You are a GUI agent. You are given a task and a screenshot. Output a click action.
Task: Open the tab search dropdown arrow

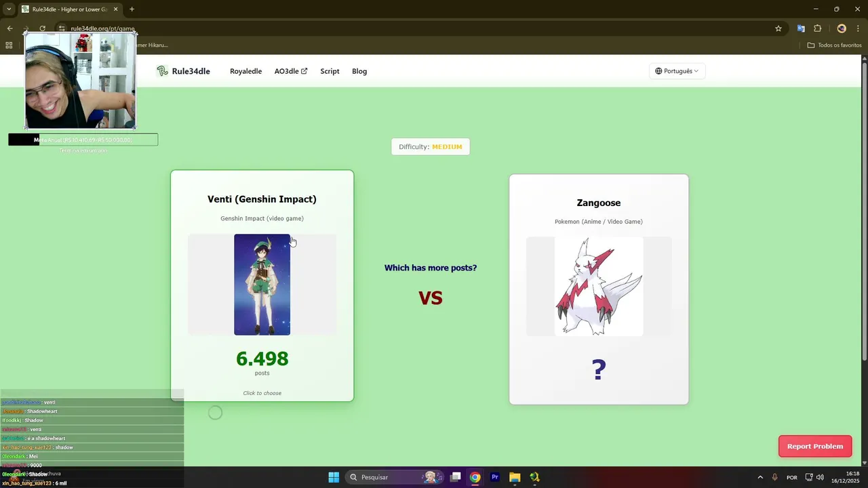[9, 9]
